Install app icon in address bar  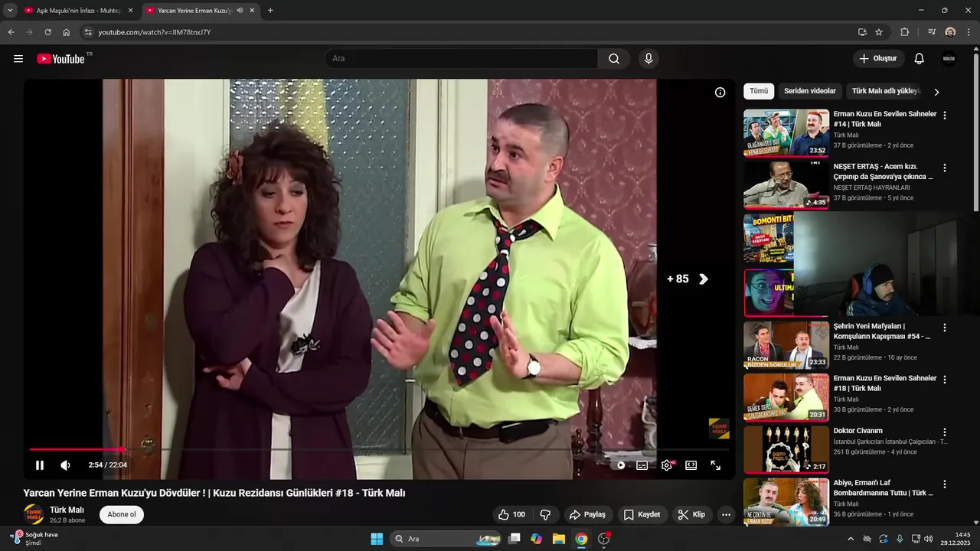pos(862,32)
